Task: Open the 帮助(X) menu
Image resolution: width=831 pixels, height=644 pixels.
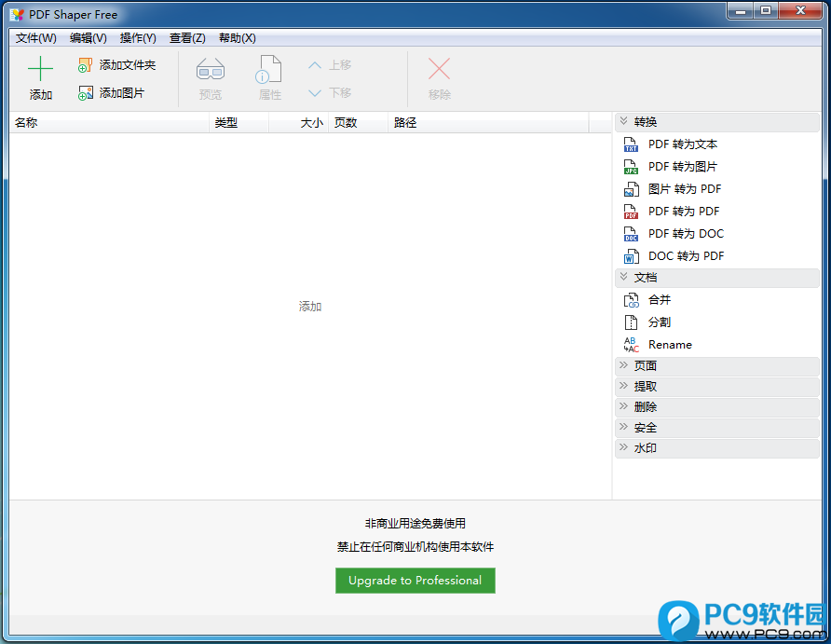Action: [x=237, y=38]
